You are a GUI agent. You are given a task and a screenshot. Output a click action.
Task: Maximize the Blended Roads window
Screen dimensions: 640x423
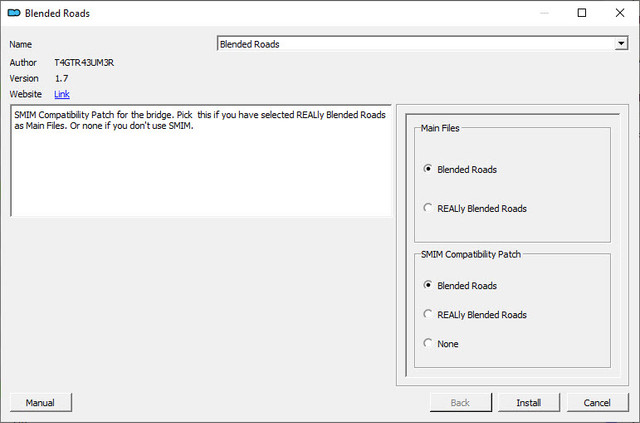(x=582, y=13)
